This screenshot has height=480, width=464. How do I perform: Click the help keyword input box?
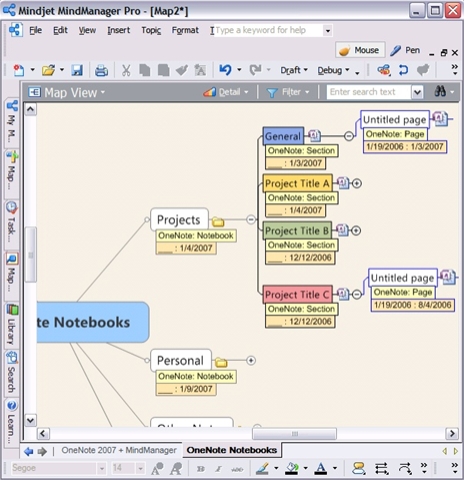268,30
